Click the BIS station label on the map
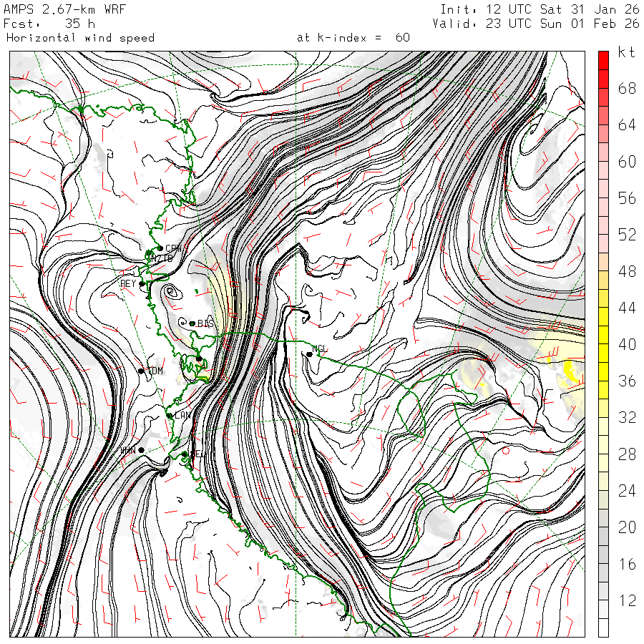644x644 pixels. 205,323
